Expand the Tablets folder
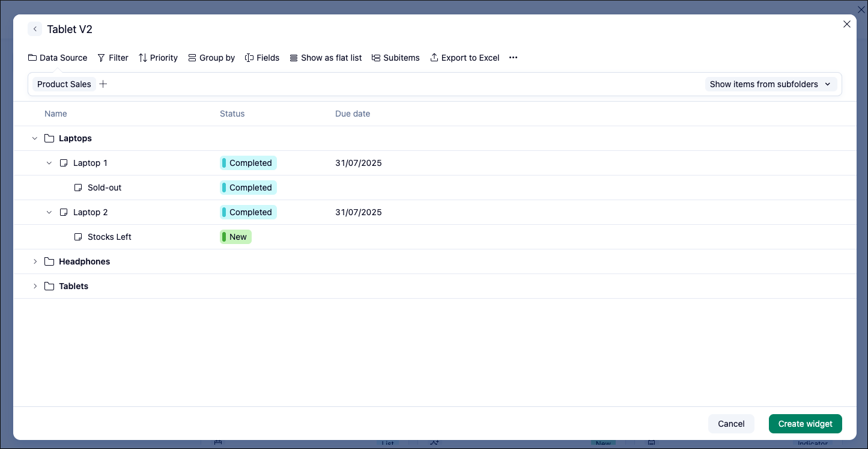The image size is (868, 449). coord(35,286)
